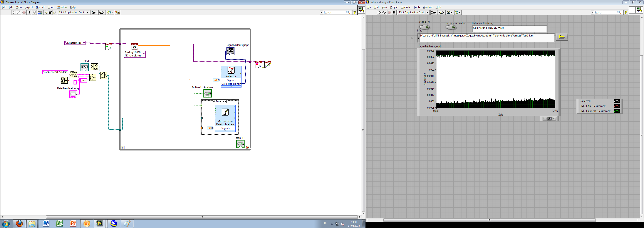644x228 pixels.
Task: Click Step Into debugging icon
Action: (x=45, y=12)
